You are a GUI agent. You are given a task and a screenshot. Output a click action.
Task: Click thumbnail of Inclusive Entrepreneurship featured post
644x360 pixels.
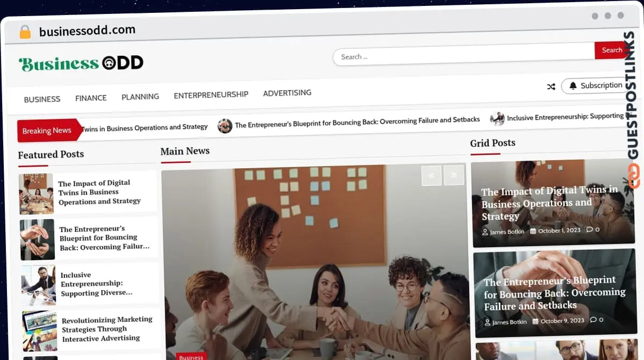pyautogui.click(x=39, y=285)
